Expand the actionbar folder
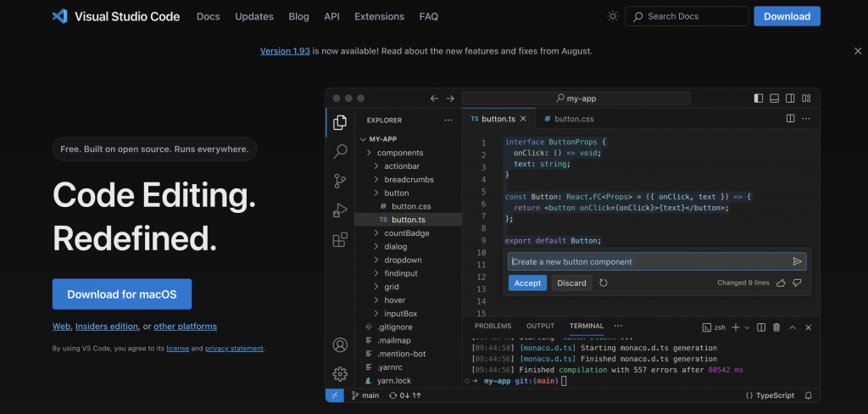The image size is (868, 414). click(376, 166)
